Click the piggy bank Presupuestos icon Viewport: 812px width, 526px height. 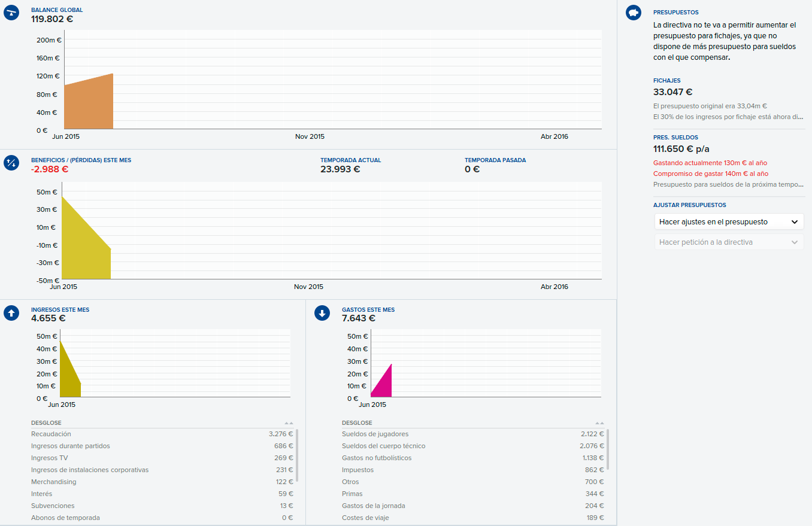634,13
